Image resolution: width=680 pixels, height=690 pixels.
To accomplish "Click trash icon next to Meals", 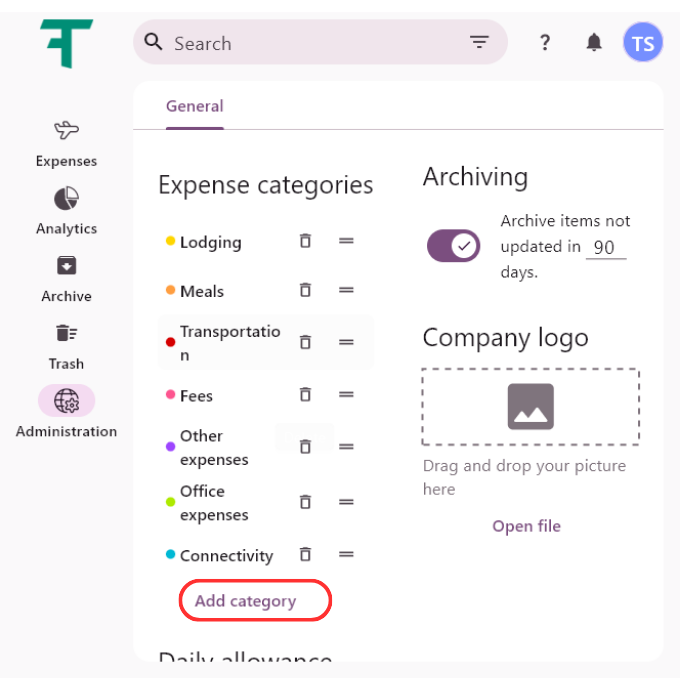I will [306, 290].
